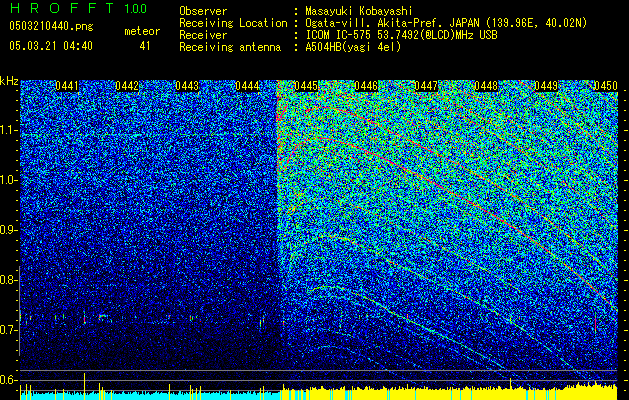The image size is (629, 400).
Task: Click the HROFFT 1.0.0 title text
Action: pos(78,8)
